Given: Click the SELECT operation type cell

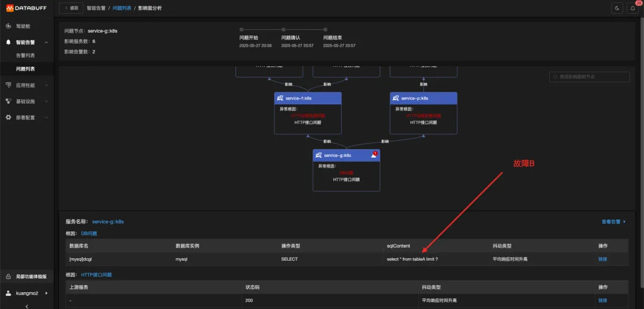Looking at the screenshot, I should (x=290, y=259).
